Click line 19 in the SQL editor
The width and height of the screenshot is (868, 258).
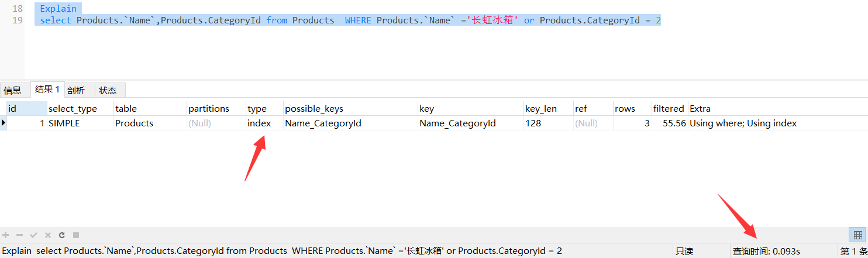[x=351, y=20]
